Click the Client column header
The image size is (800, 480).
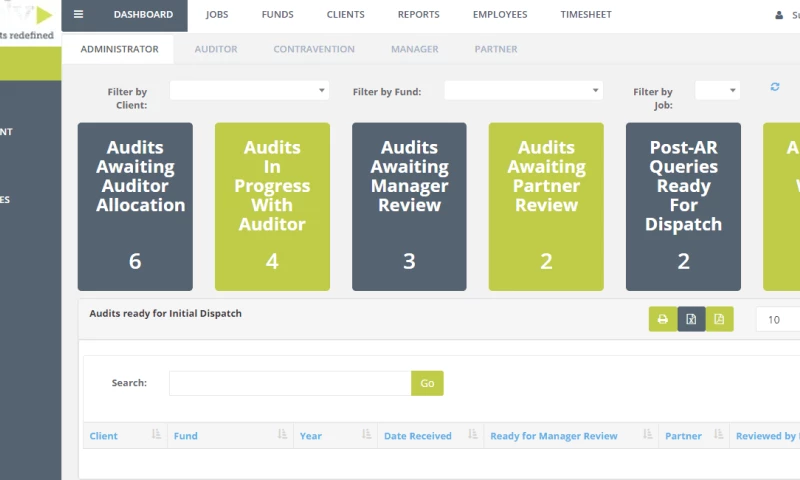104,436
